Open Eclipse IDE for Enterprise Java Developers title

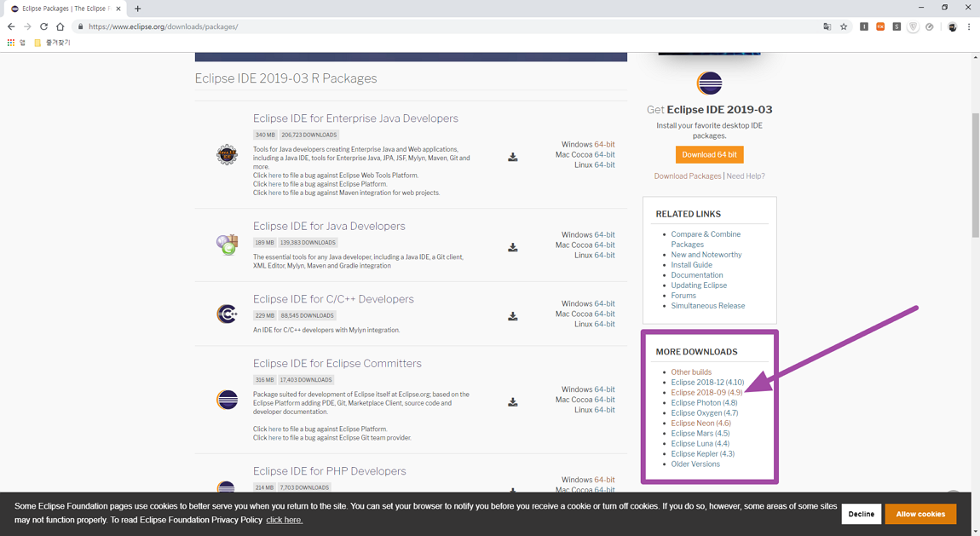point(355,118)
